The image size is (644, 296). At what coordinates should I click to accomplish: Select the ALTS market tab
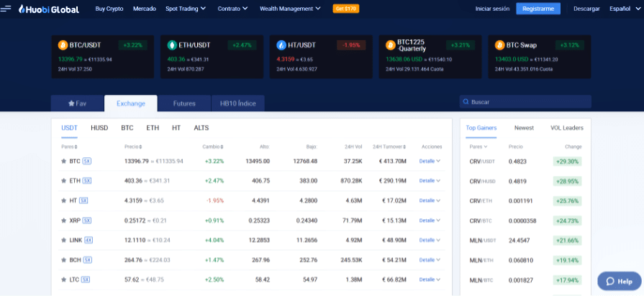click(x=201, y=128)
